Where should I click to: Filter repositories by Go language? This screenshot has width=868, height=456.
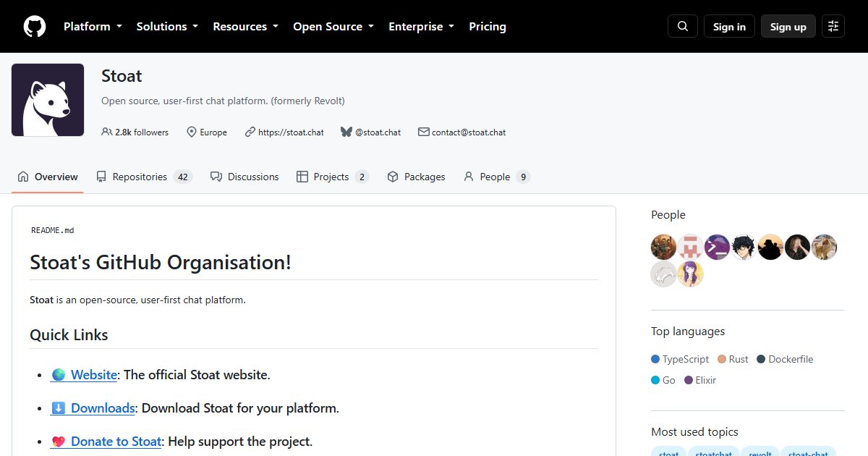pyautogui.click(x=663, y=380)
